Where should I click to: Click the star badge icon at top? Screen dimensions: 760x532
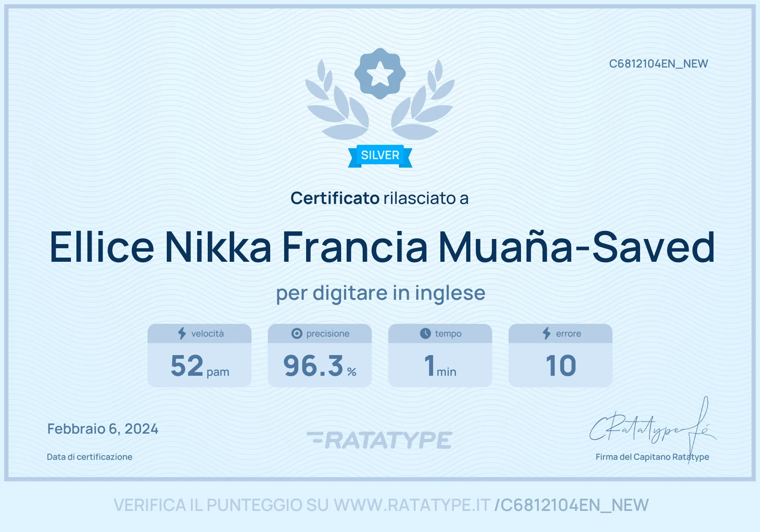click(x=380, y=73)
